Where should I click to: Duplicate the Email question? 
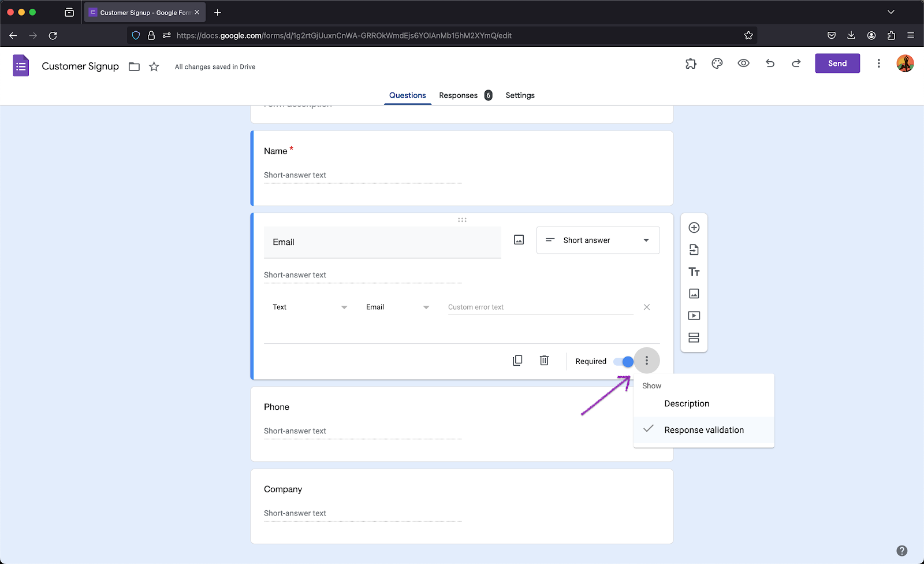tap(517, 361)
